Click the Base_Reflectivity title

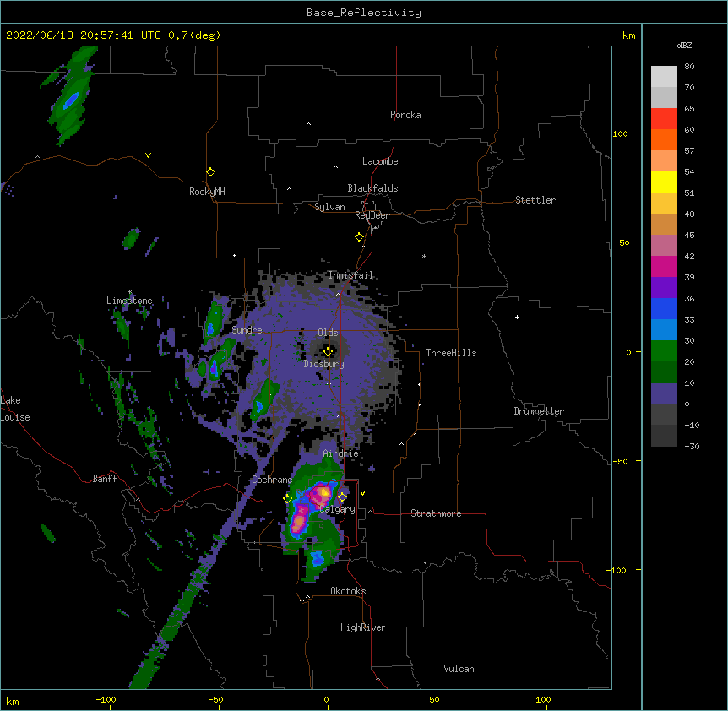point(364,13)
